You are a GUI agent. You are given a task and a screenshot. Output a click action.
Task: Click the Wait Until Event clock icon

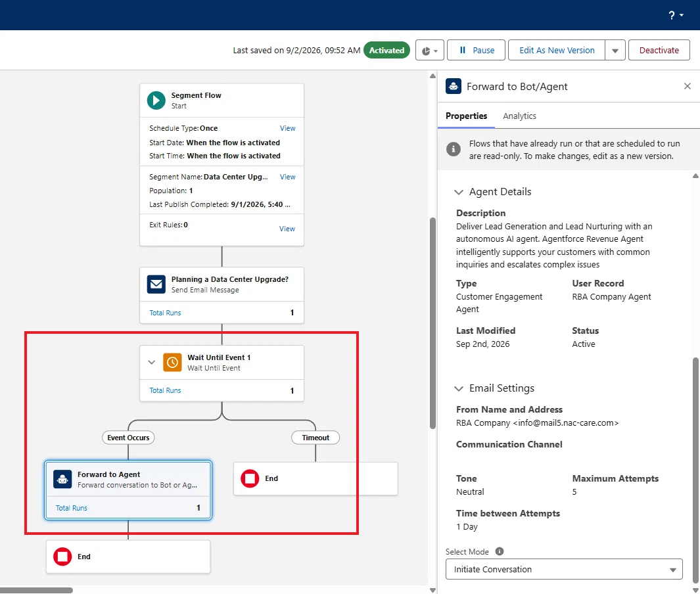click(172, 363)
